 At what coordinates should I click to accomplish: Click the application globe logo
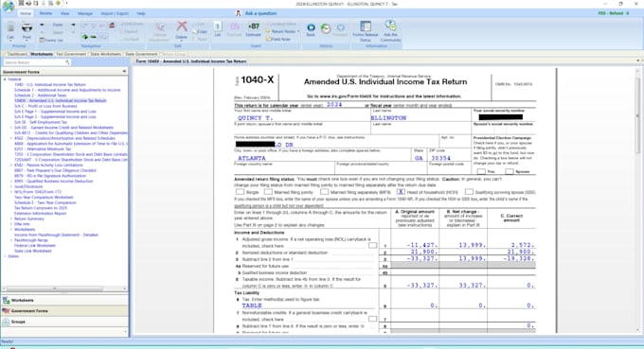[x=9, y=7]
